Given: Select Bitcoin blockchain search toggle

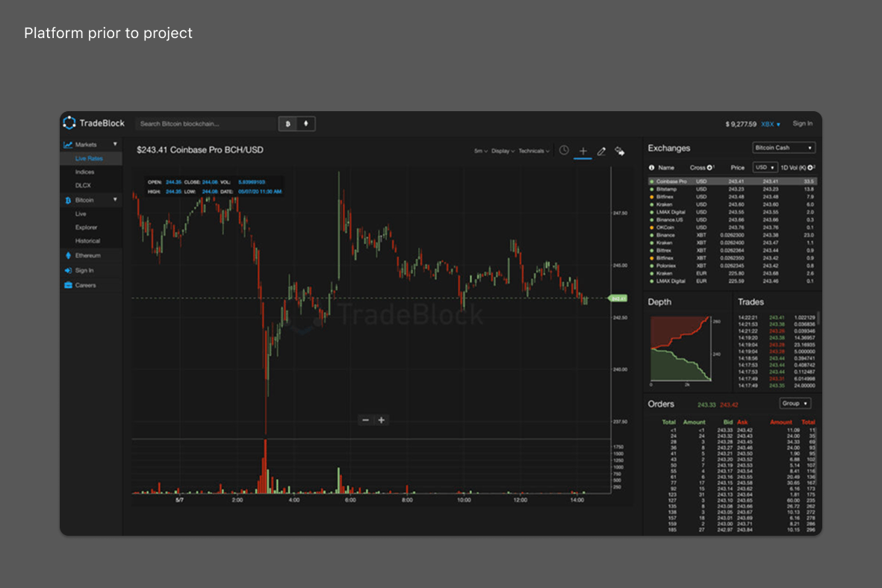Looking at the screenshot, I should pyautogui.click(x=288, y=124).
